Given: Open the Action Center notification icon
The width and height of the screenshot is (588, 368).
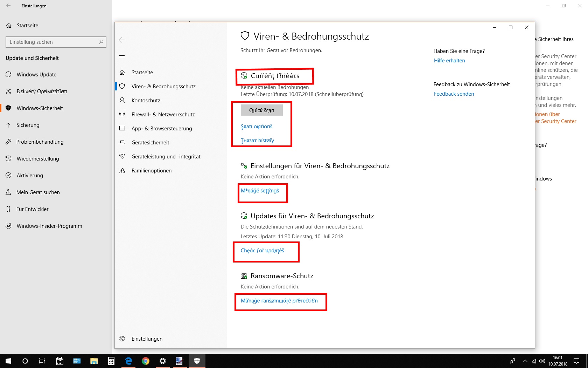Looking at the screenshot, I should pyautogui.click(x=576, y=361).
